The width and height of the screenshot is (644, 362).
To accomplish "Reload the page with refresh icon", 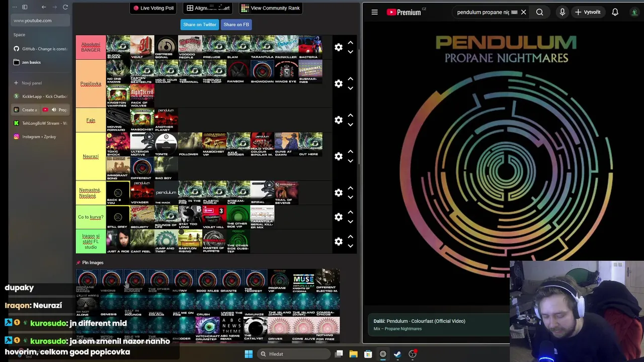I will click(x=65, y=7).
